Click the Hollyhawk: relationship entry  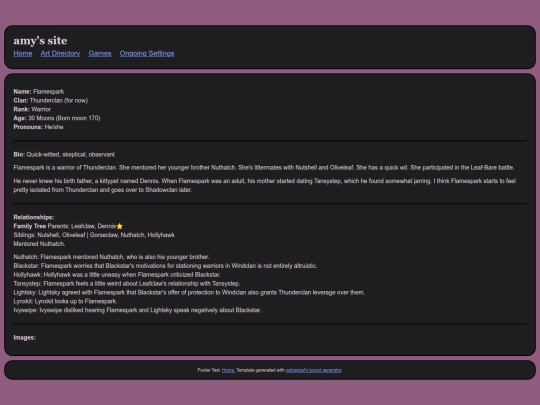117,275
